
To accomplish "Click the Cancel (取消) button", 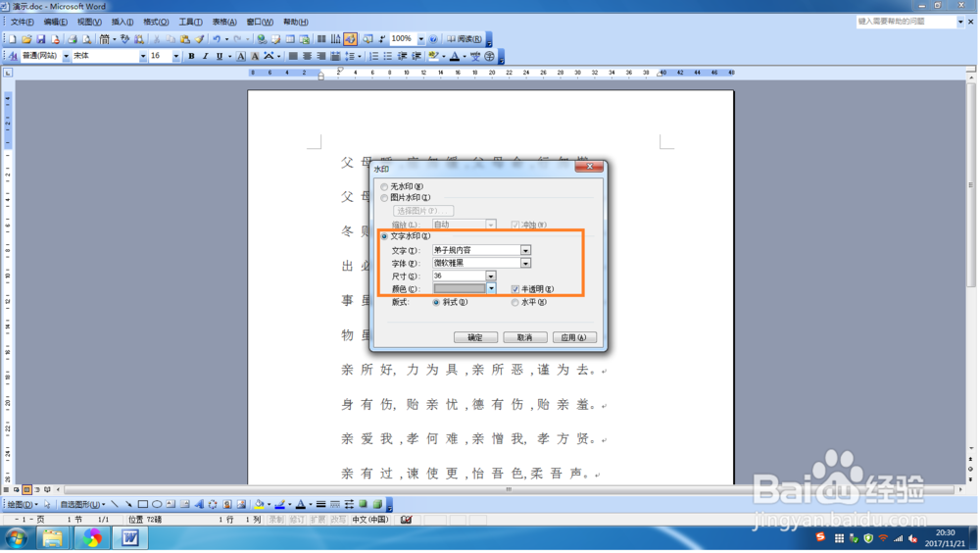I will (x=525, y=338).
